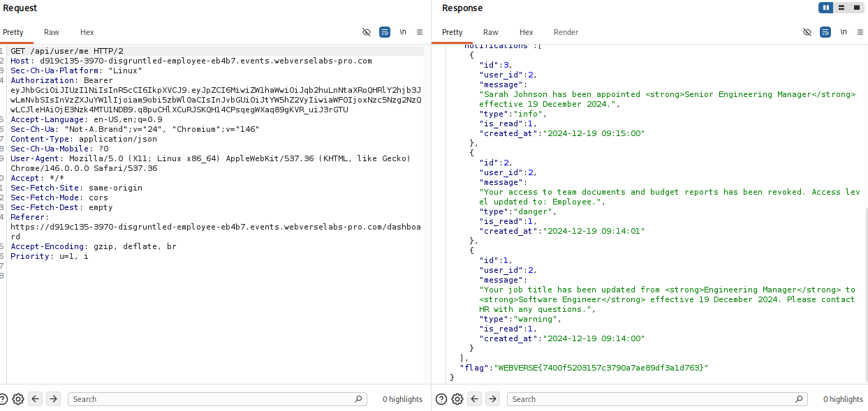Open the Response Render tab

pos(566,32)
